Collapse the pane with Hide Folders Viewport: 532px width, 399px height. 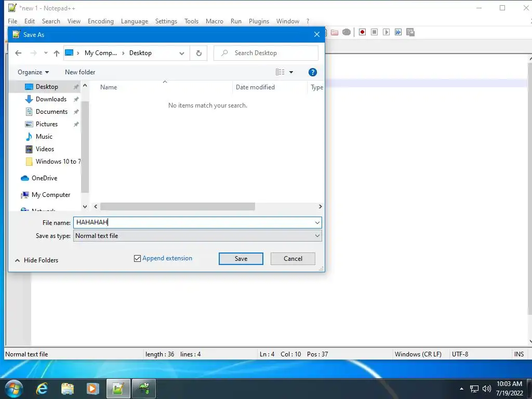coord(37,260)
